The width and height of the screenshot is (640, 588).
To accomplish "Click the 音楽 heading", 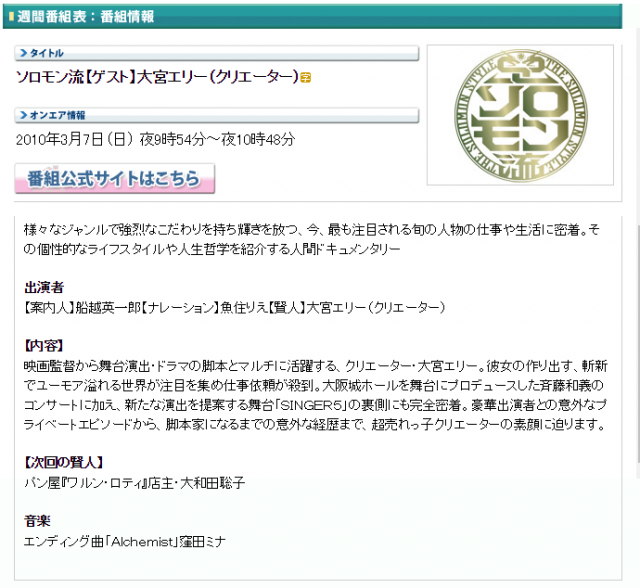I will 37,521.
